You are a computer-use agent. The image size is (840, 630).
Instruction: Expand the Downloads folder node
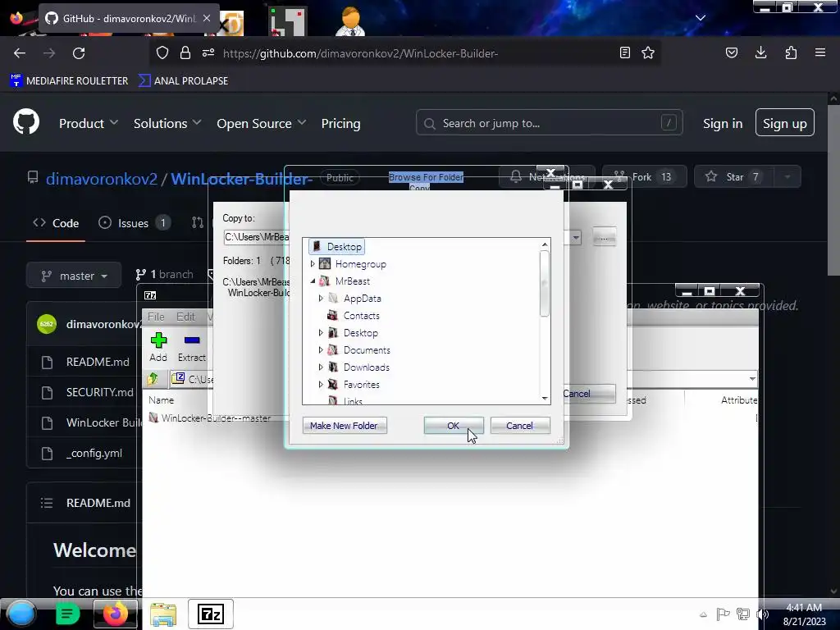(321, 367)
